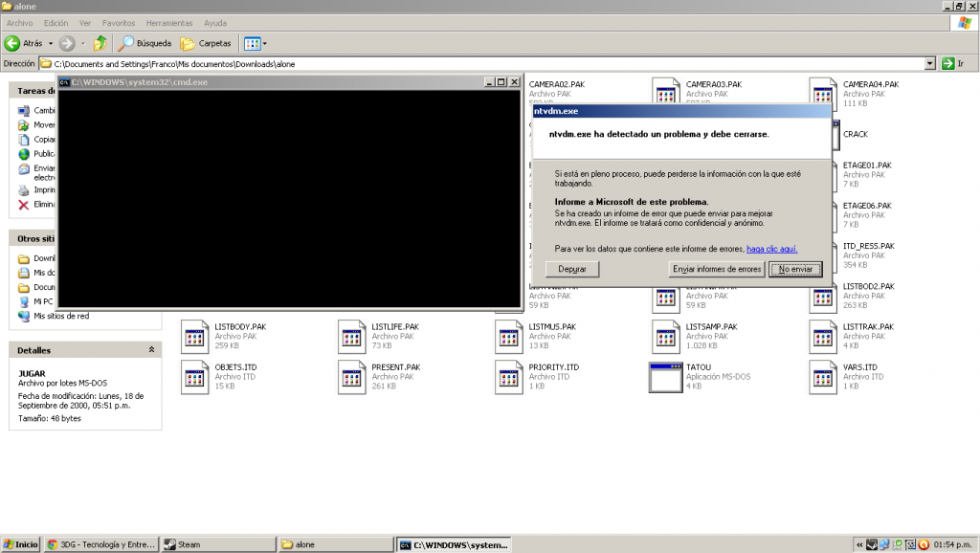The width and height of the screenshot is (980, 553).
Task: Click the Mover task icon
Action: 24,125
